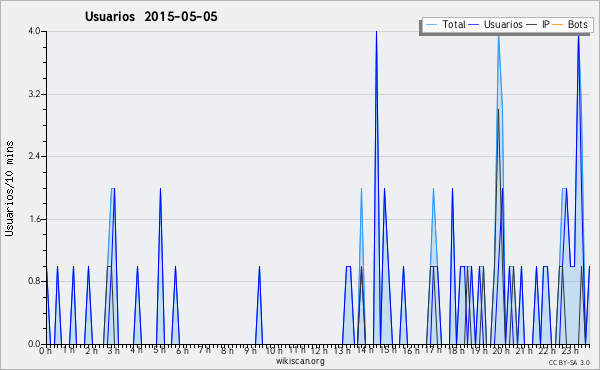Screen dimensions: 600x370
Task: Click the '14 h' x-axis label
Action: (x=364, y=350)
